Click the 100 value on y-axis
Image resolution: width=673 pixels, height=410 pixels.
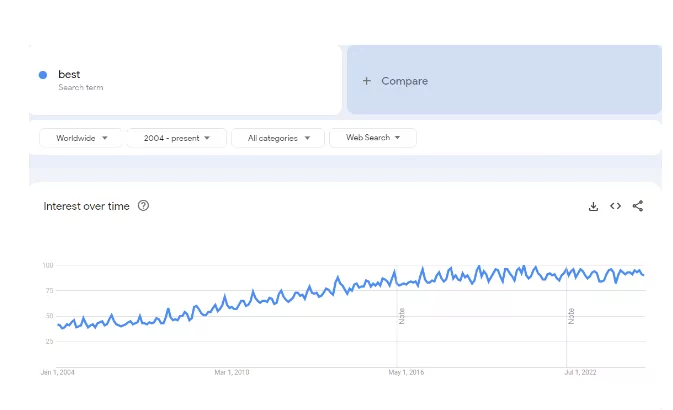coord(47,265)
